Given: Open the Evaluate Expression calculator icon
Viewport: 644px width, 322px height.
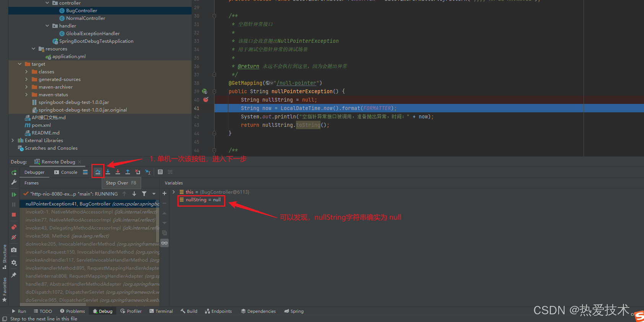Looking at the screenshot, I should [160, 172].
